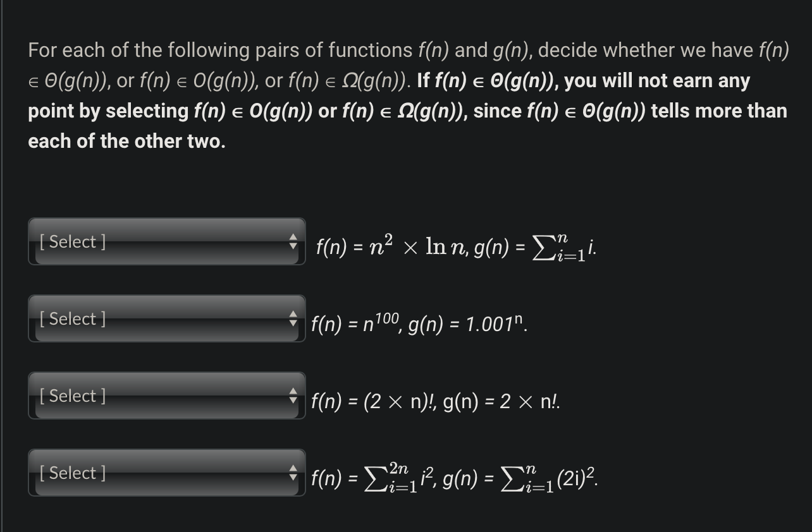Click the up-down arrow on the third Select box
Viewport: 812px width, 532px height.
(x=294, y=396)
